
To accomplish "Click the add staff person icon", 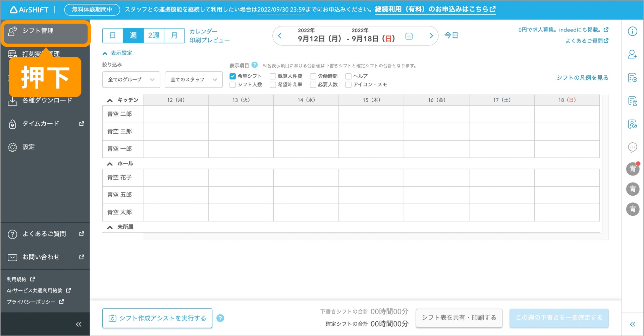I will click(x=632, y=55).
